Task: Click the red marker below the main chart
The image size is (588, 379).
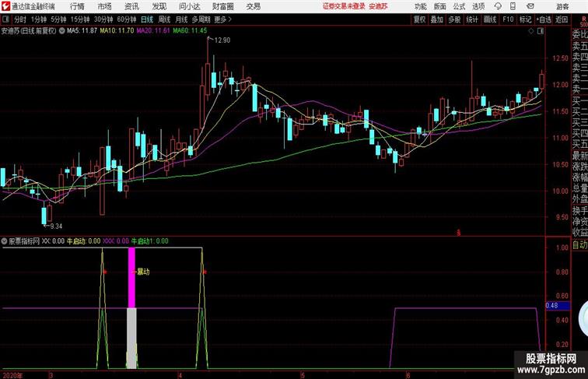Action: pyautogui.click(x=458, y=233)
